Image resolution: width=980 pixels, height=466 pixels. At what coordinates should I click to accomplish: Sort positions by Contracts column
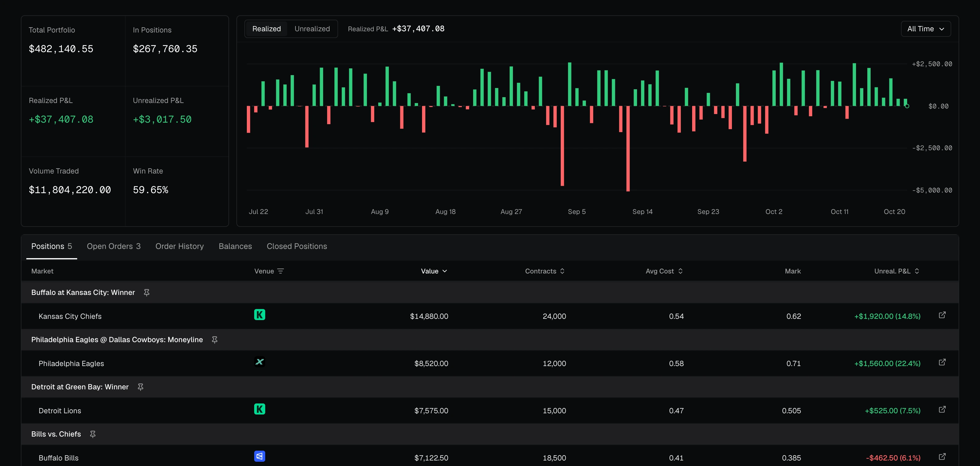545,271
